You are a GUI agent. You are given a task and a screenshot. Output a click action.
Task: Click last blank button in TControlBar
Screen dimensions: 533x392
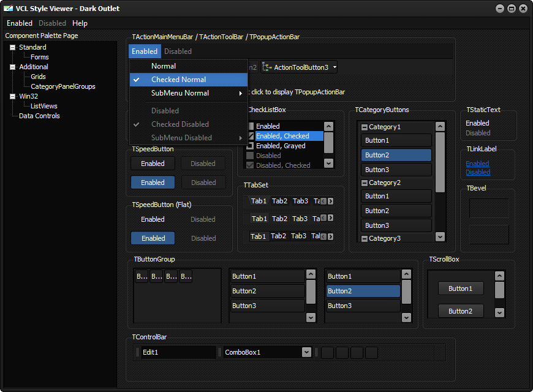coord(371,353)
